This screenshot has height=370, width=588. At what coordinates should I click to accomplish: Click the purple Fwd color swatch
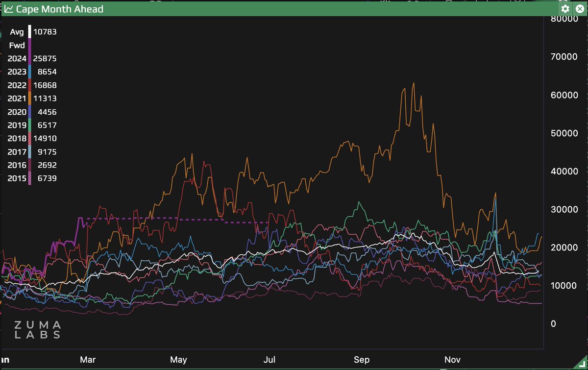[x=30, y=45]
